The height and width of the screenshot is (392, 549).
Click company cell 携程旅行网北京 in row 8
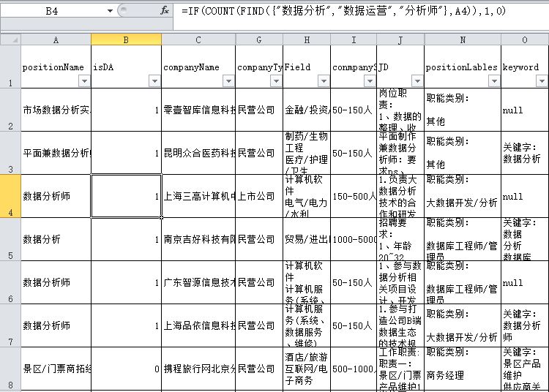198,369
